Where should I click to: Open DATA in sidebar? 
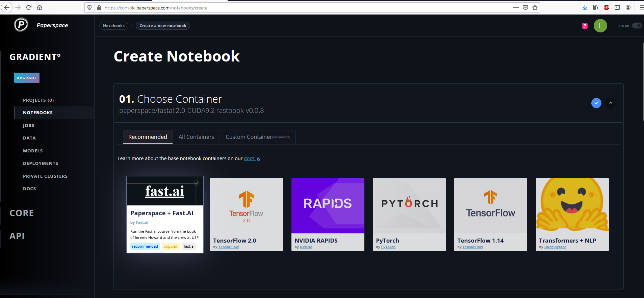click(29, 138)
